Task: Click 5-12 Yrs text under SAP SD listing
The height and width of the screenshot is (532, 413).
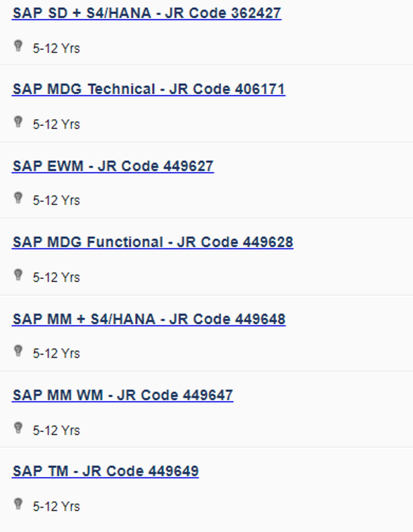Action: tap(56, 48)
